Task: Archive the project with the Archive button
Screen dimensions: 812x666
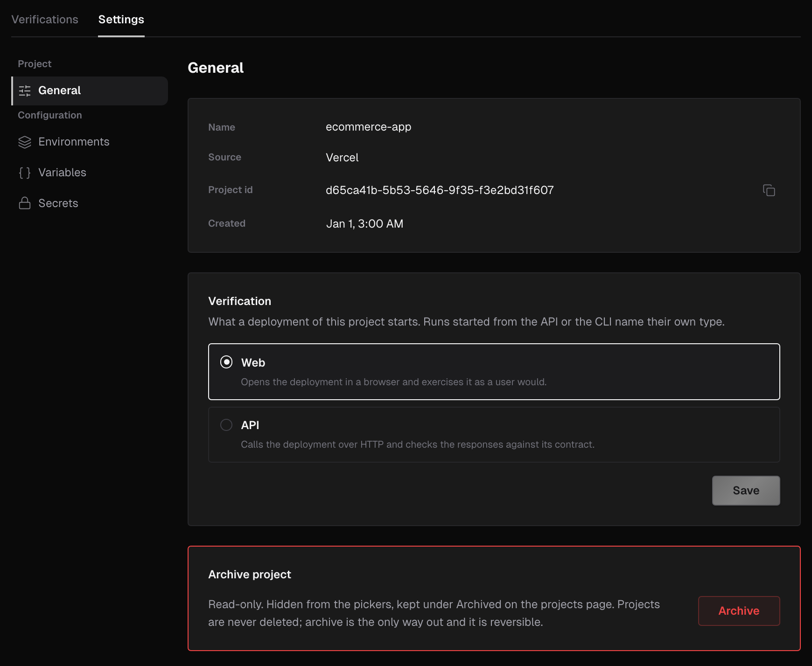Action: point(739,610)
